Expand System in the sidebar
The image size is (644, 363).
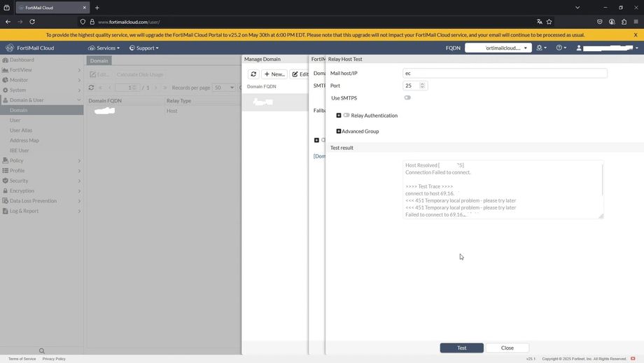point(41,90)
